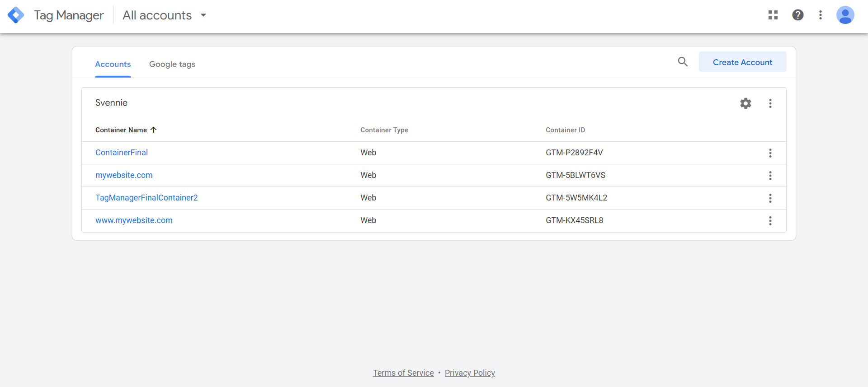
Task: Toggle the sort arrow beside Container Name
Action: 153,130
